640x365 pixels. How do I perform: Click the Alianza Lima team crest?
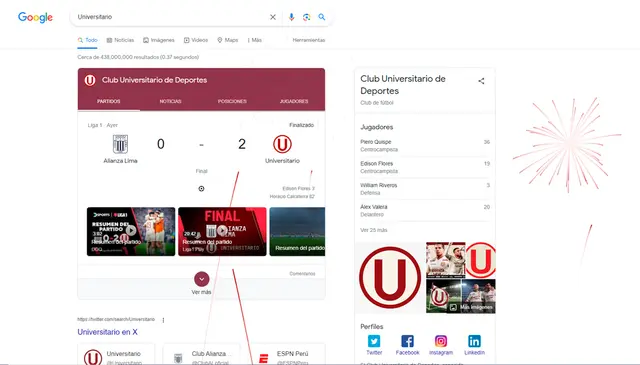(120, 144)
